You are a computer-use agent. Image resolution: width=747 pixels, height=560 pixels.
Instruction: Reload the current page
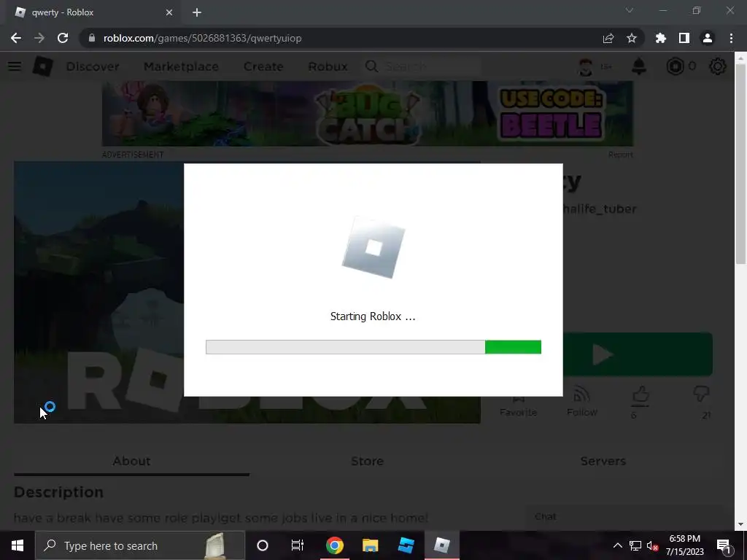pos(63,38)
